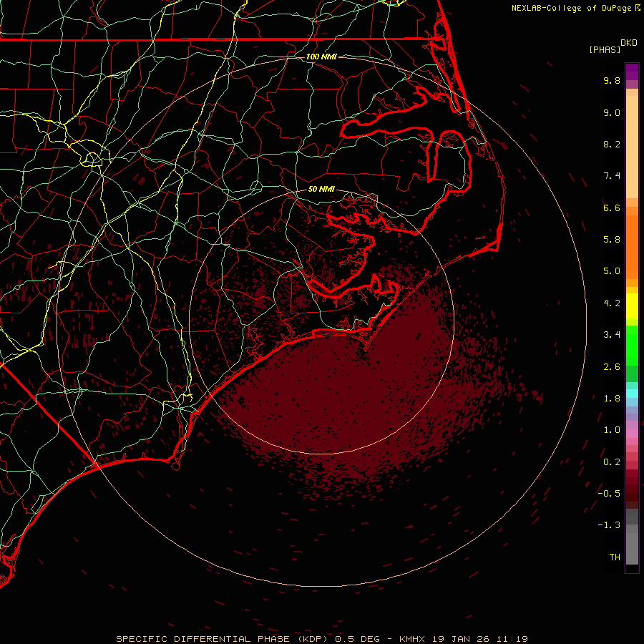This screenshot has width=644, height=644.
Task: Click the 1.8 color scale value
Action: point(612,399)
